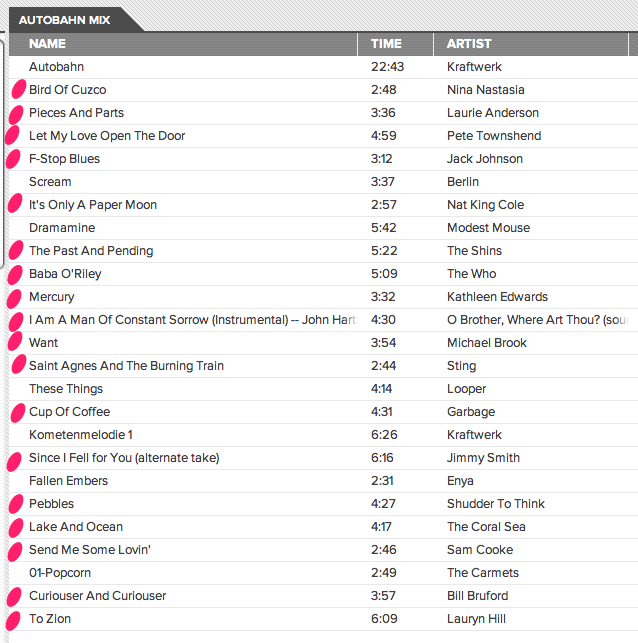
Task: Select the Dramamine song row
Action: click(x=62, y=228)
